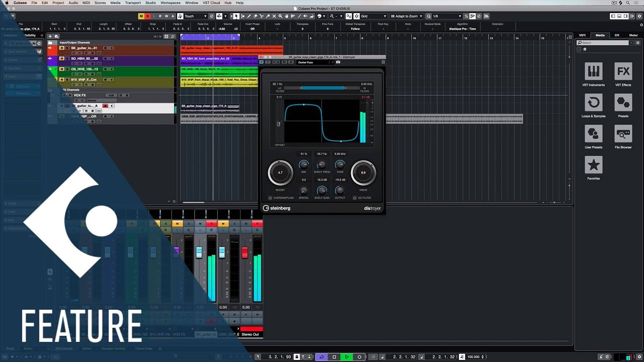This screenshot has width=644, height=362.
Task: Click the green Play transport button
Action: tap(347, 357)
